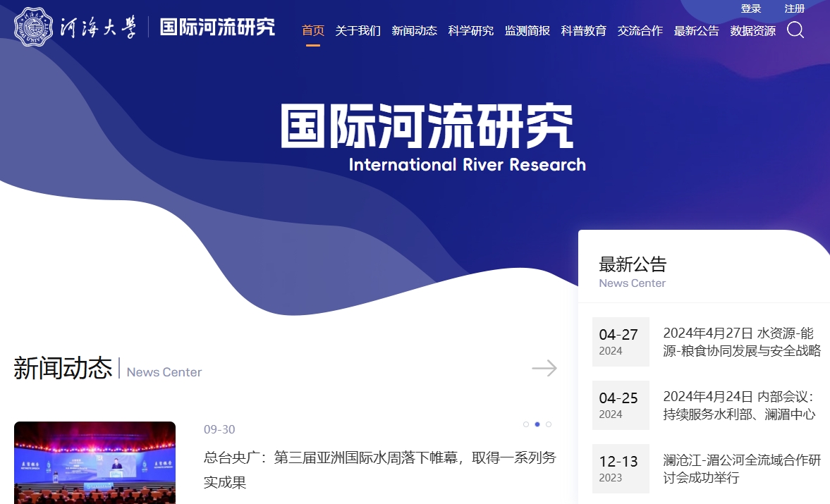Open the 首页 menu item
This screenshot has width=830, height=504.
pyautogui.click(x=313, y=30)
